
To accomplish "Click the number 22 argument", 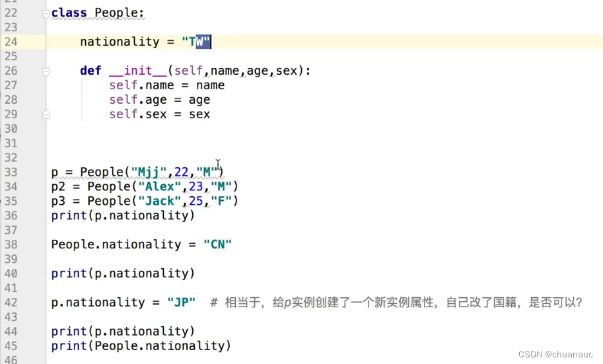I will click(x=182, y=172).
